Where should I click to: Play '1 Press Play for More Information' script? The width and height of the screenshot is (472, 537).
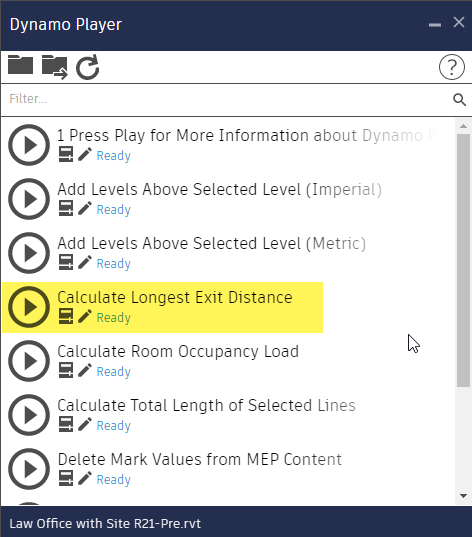click(x=29, y=145)
